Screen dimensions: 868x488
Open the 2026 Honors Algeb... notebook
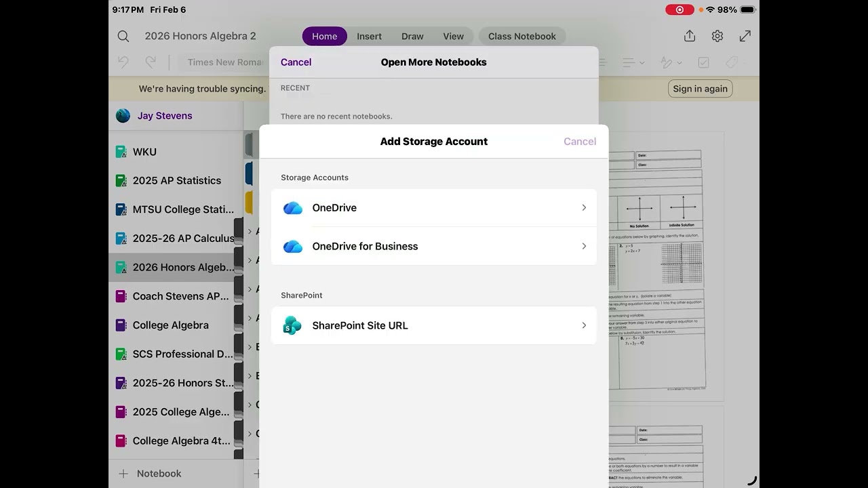(176, 268)
